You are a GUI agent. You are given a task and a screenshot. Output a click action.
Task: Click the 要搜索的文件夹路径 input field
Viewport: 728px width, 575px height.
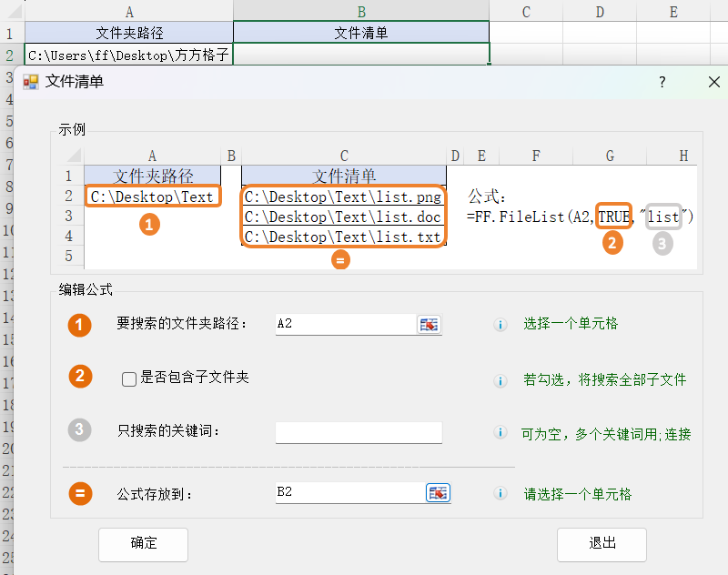[346, 325]
